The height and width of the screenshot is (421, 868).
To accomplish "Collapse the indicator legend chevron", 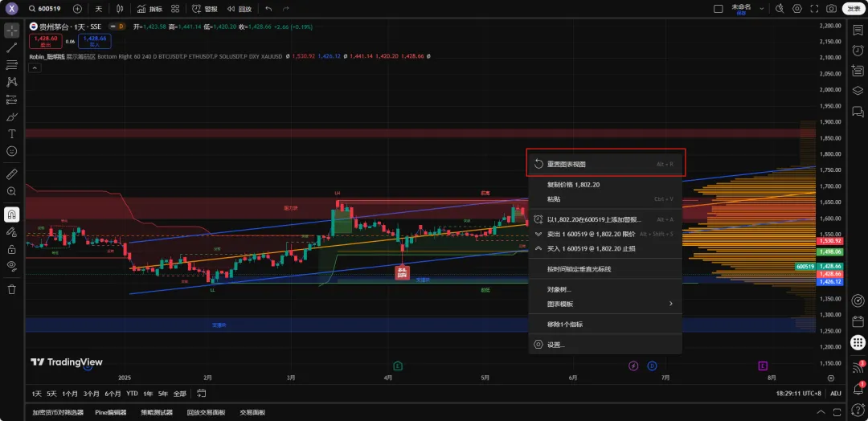I will point(35,68).
